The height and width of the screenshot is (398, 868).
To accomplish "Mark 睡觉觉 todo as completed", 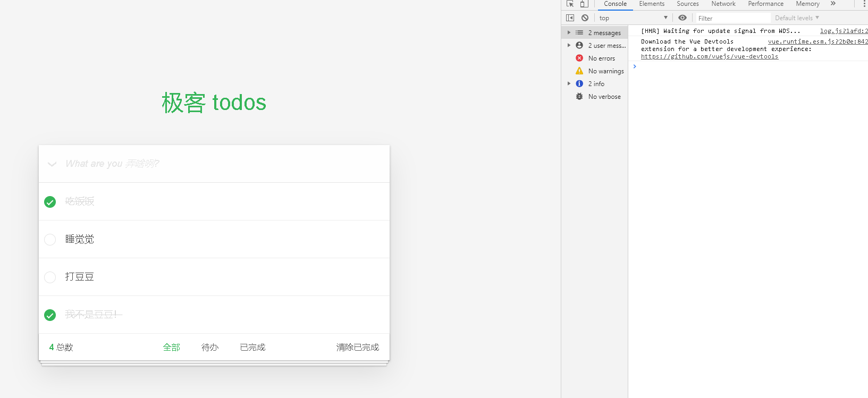I will [x=50, y=240].
